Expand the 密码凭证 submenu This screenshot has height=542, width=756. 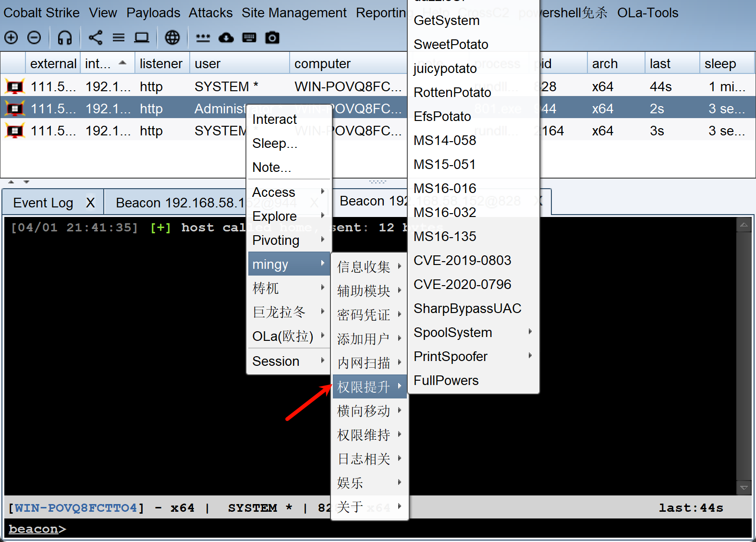tap(369, 314)
